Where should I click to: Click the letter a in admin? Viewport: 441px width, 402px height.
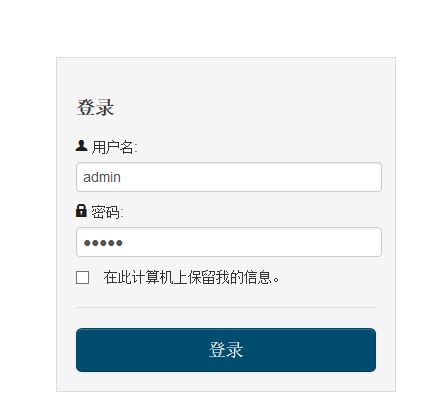click(x=87, y=178)
